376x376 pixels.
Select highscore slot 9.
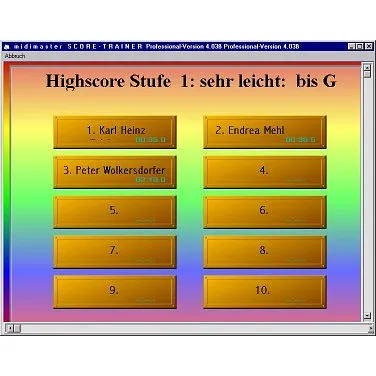tap(115, 292)
